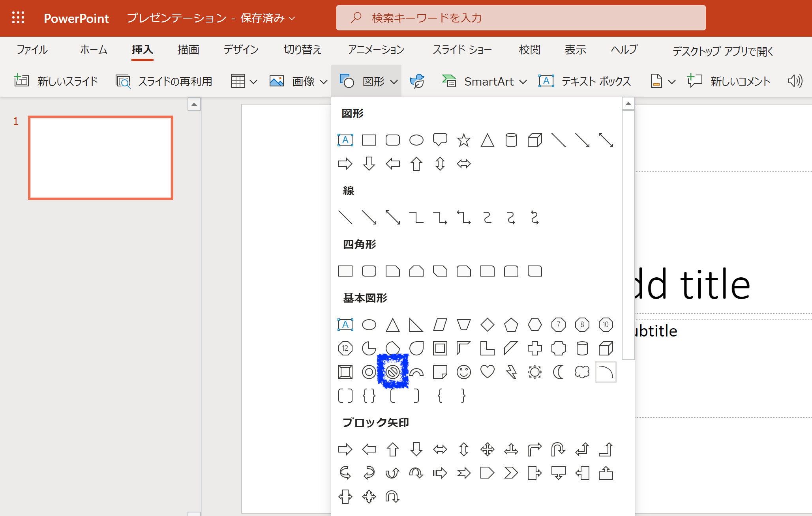
Task: Click the search keyword input box
Action: 521,18
